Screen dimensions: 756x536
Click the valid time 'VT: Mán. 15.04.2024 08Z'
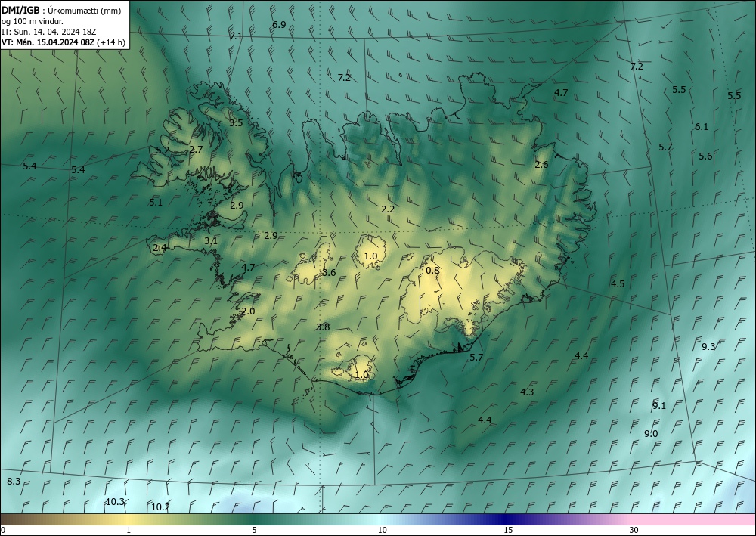pyautogui.click(x=48, y=42)
